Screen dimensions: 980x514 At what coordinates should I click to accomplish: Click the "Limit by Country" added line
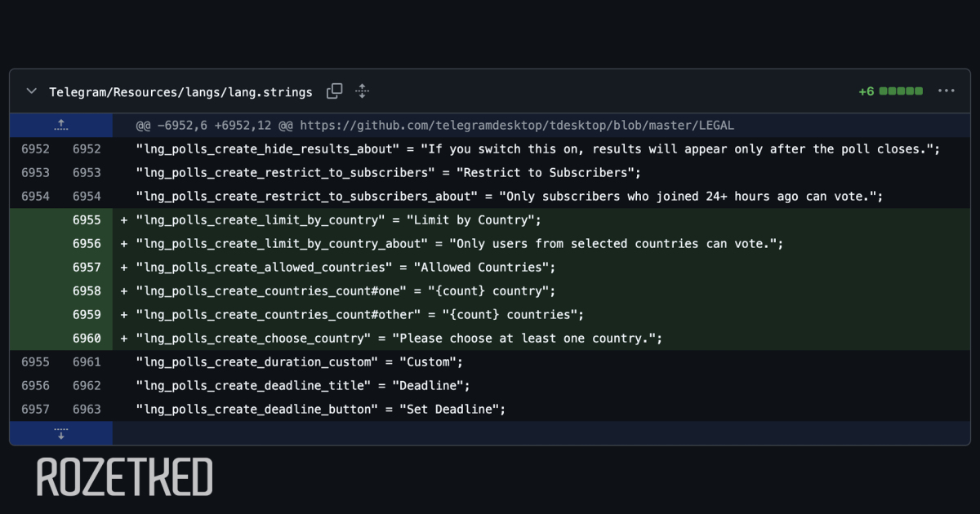click(338, 220)
